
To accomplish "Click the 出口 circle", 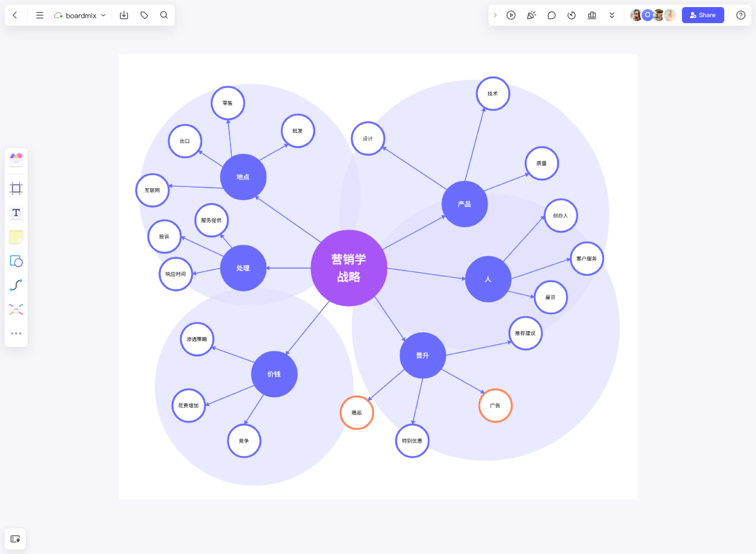I will coord(185,141).
